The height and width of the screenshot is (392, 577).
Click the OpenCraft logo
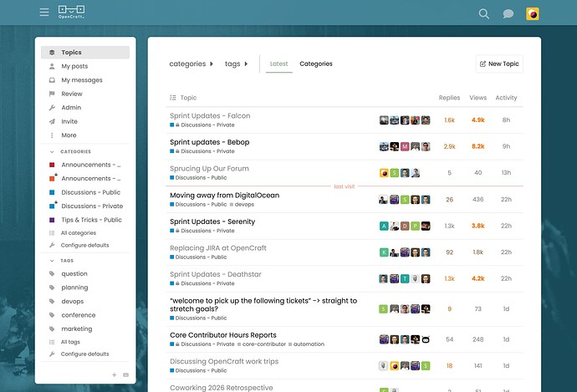pos(71,13)
